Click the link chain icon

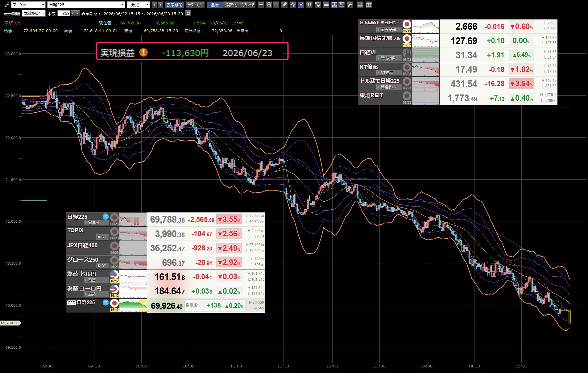click(x=7, y=5)
